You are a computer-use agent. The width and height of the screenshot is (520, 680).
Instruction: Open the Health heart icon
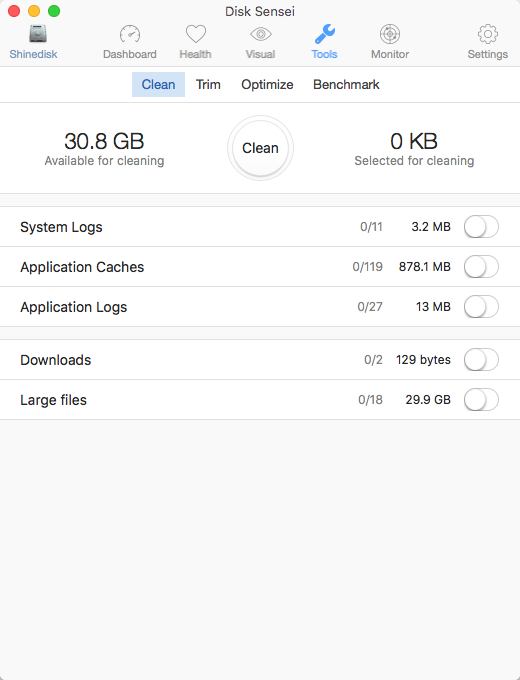pyautogui.click(x=196, y=34)
